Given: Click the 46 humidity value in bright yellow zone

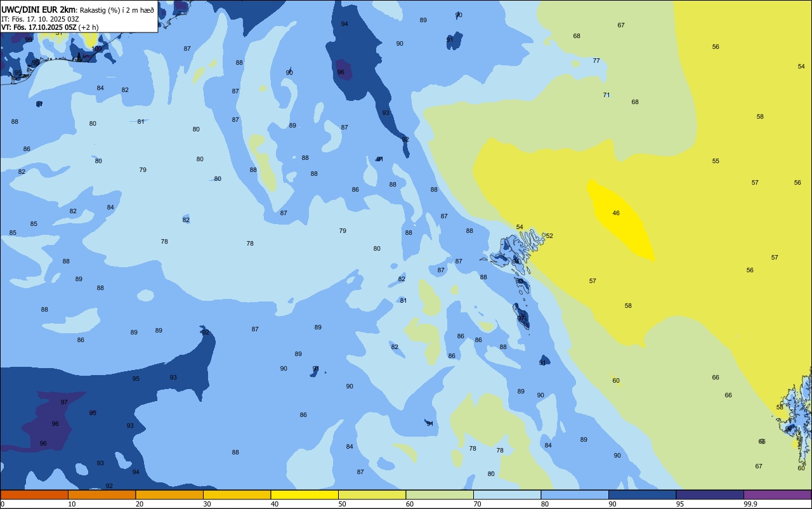Looking at the screenshot, I should click(x=616, y=213).
